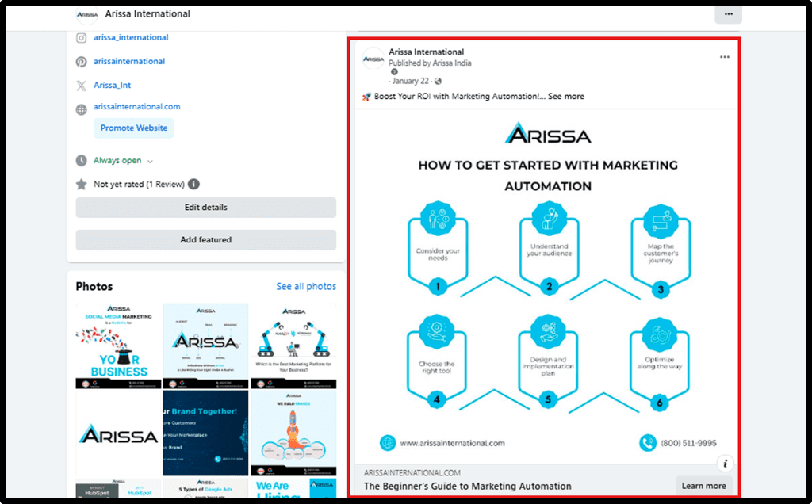
Task: Open the HubSpot comparison photo thumbnail
Action: [x=119, y=488]
